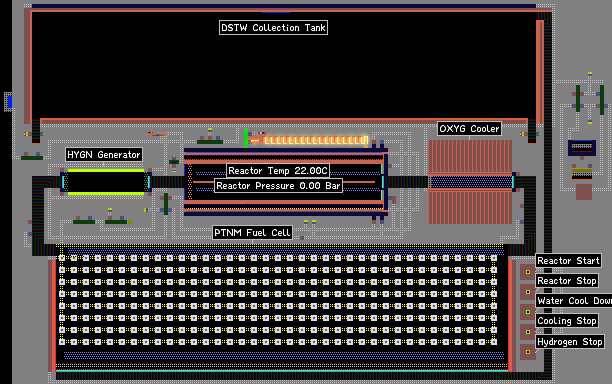Activate the Reactor Stop trigger square
The image size is (612, 384).
[x=528, y=292]
